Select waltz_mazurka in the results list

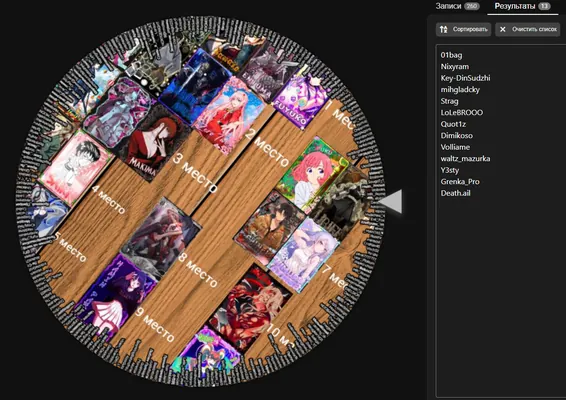pos(465,158)
